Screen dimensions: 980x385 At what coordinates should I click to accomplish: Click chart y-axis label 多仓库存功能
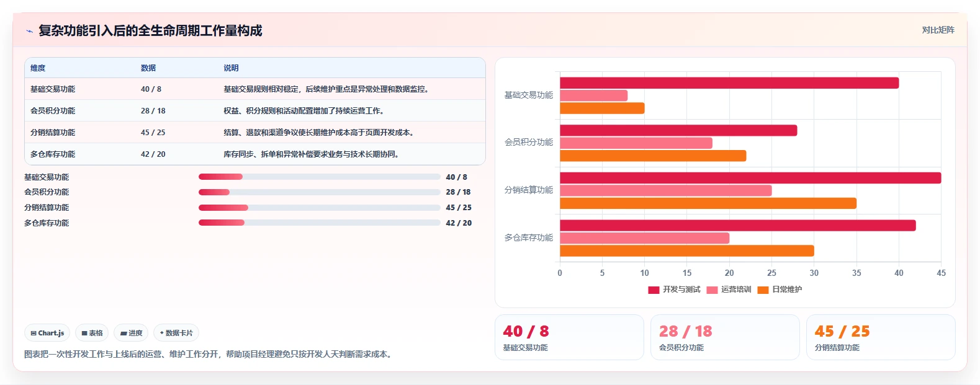coord(529,238)
